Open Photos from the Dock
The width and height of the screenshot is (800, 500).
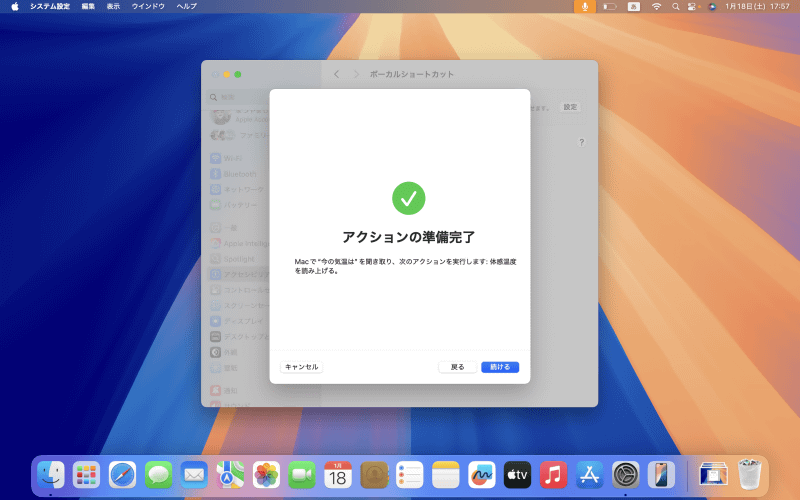[266, 475]
